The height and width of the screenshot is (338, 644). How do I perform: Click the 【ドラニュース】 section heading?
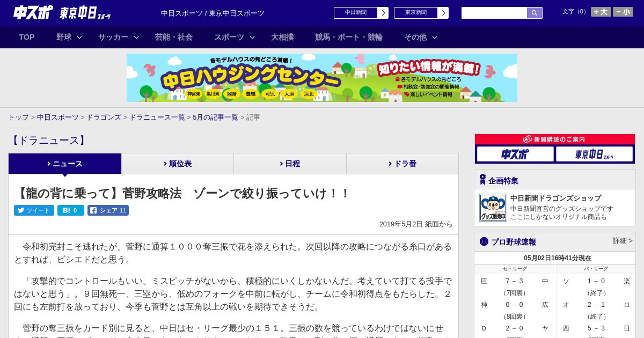pyautogui.click(x=48, y=141)
